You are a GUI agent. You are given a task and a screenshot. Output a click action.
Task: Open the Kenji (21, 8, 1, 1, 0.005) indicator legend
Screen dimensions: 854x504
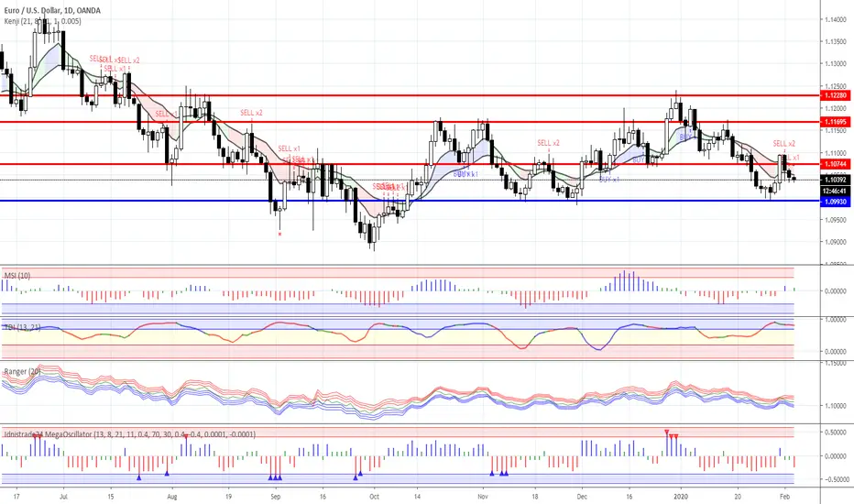click(42, 21)
